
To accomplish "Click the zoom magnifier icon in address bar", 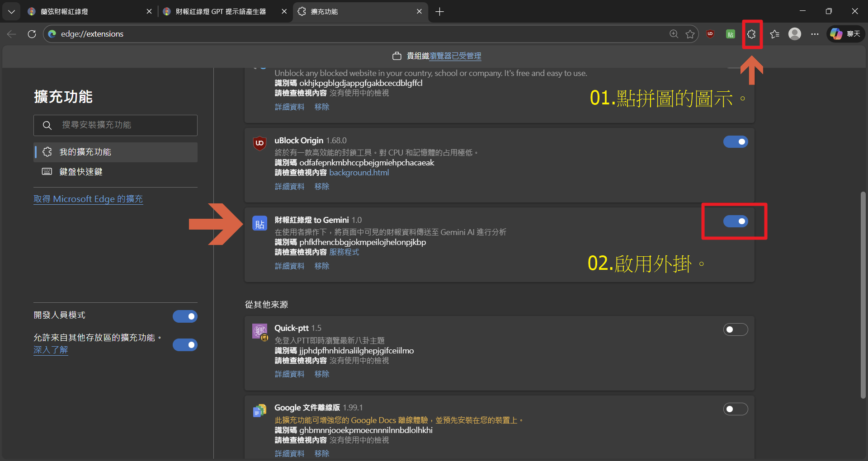I will 674,34.
